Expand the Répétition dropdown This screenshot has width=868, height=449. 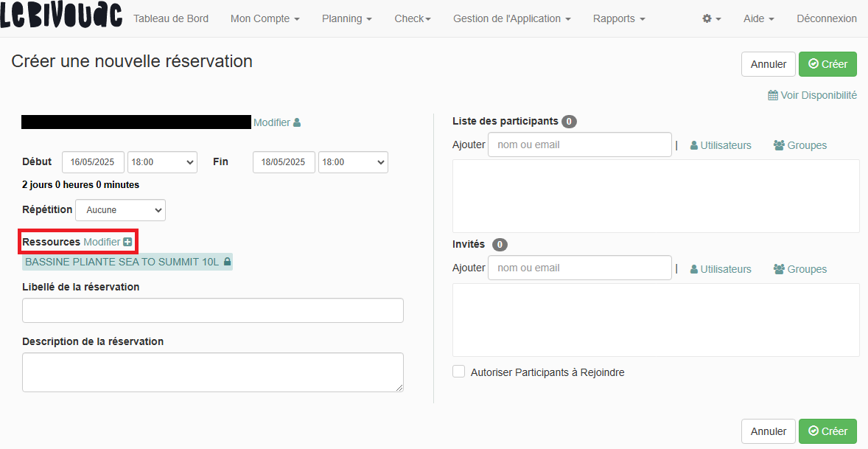click(x=120, y=210)
